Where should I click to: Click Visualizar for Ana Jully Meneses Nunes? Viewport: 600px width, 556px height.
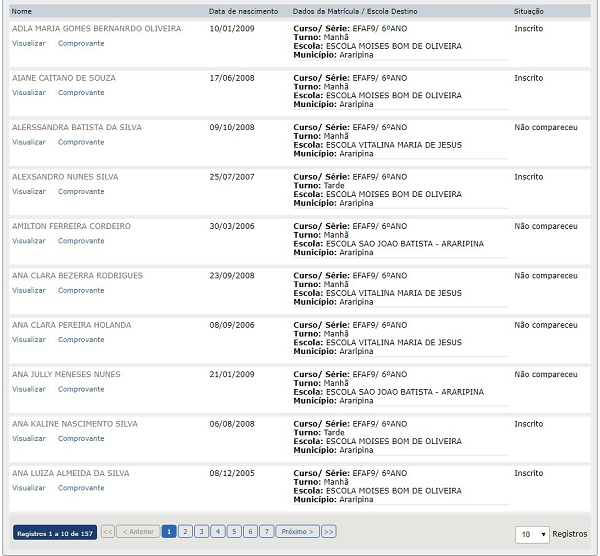[29, 389]
